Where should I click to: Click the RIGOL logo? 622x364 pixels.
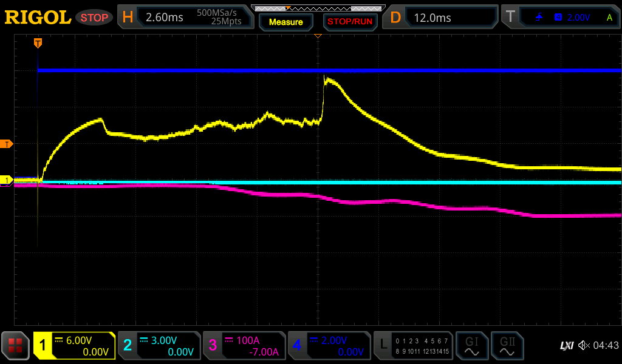38,18
